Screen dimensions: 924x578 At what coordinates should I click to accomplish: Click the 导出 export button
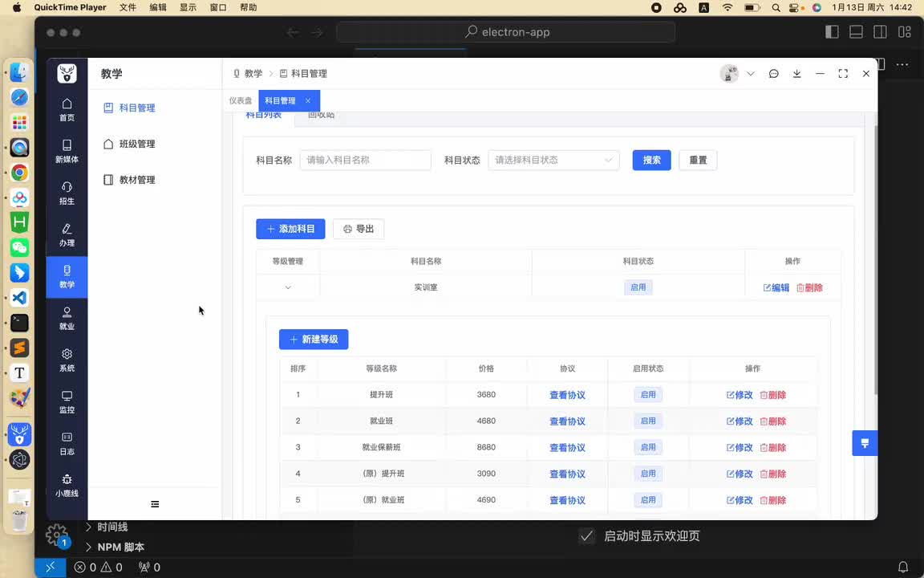click(359, 229)
